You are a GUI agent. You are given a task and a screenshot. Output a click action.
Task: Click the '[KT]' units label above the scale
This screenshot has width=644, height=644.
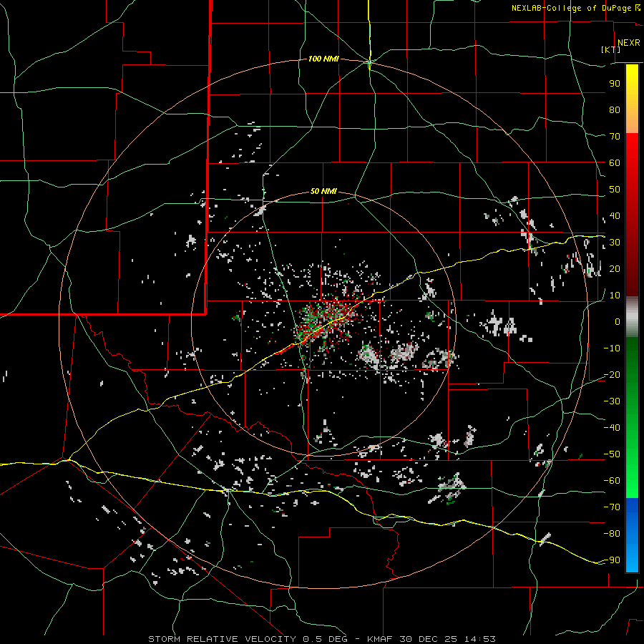[x=611, y=49]
